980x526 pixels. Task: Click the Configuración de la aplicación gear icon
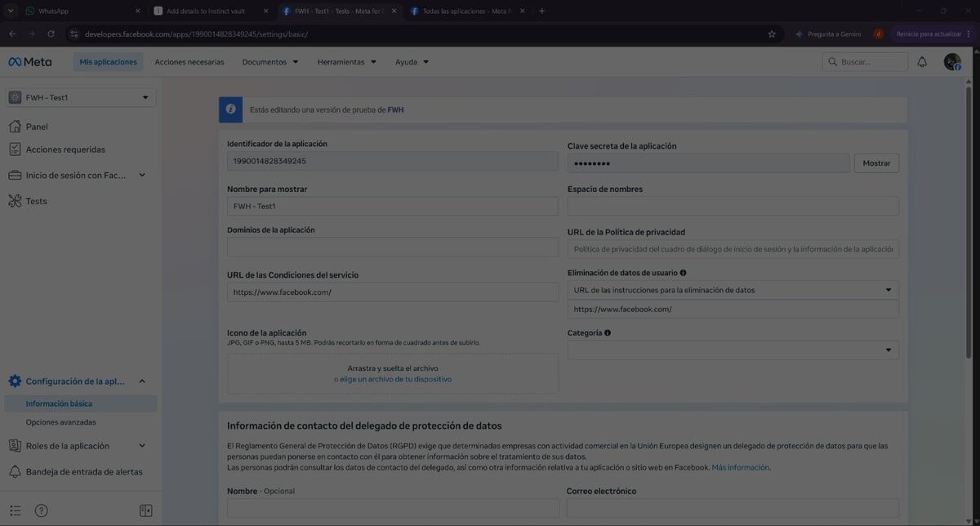click(15, 381)
